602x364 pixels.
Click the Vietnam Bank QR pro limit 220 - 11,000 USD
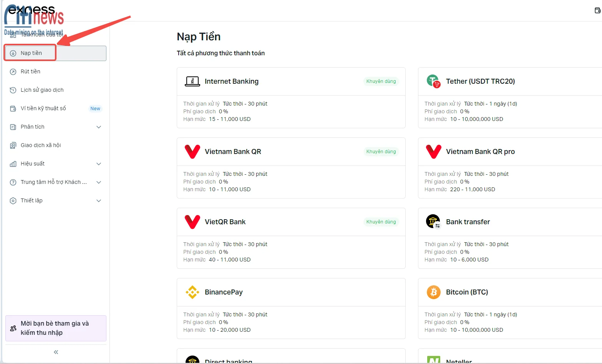(473, 189)
